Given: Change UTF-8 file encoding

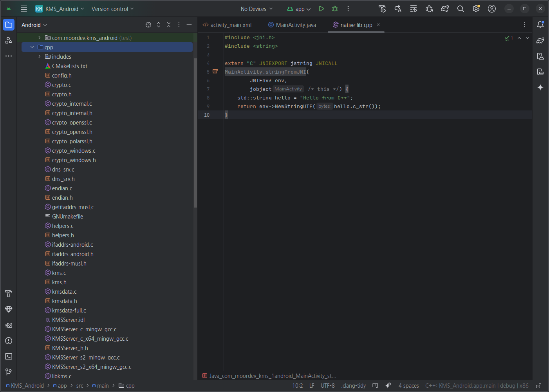Looking at the screenshot, I should [x=328, y=386].
